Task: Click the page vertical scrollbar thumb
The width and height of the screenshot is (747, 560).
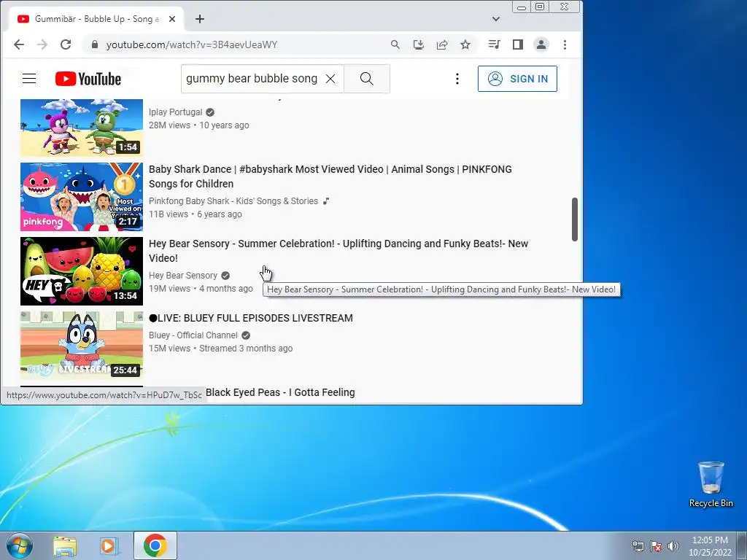Action: click(x=575, y=219)
